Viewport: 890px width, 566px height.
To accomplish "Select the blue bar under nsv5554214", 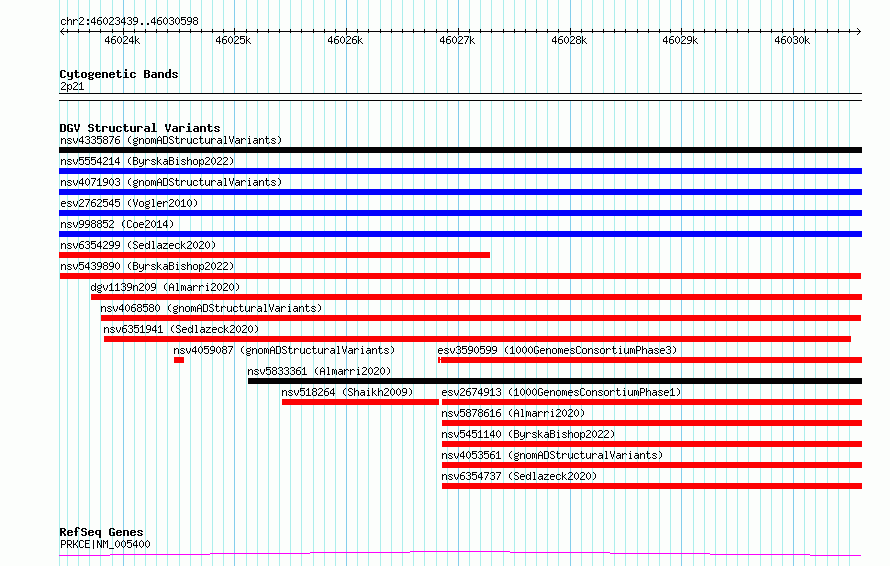I will click(x=460, y=171).
